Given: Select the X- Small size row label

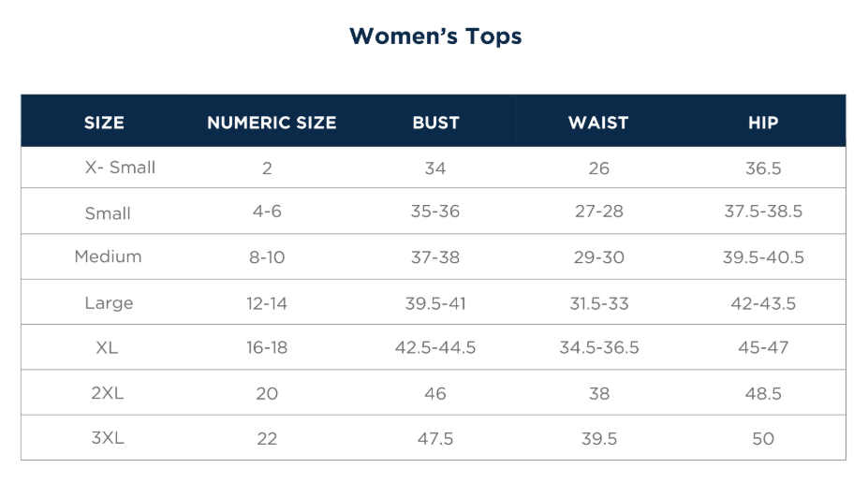Looking at the screenshot, I should (120, 168).
